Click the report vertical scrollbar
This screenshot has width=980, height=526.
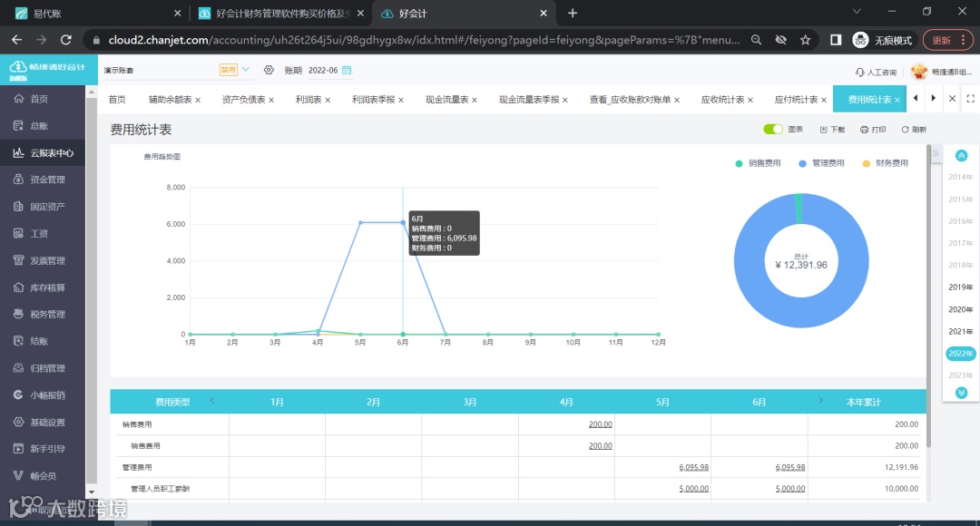coord(928,297)
